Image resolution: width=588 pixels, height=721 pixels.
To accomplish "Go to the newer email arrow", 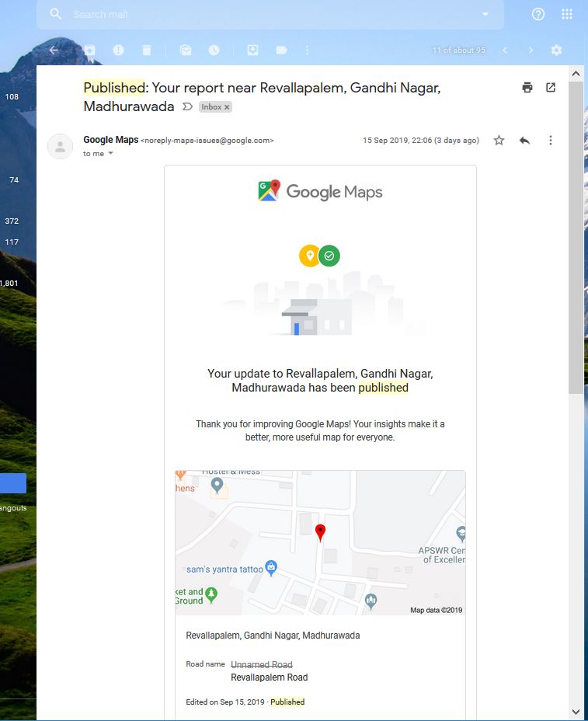I will pos(505,51).
